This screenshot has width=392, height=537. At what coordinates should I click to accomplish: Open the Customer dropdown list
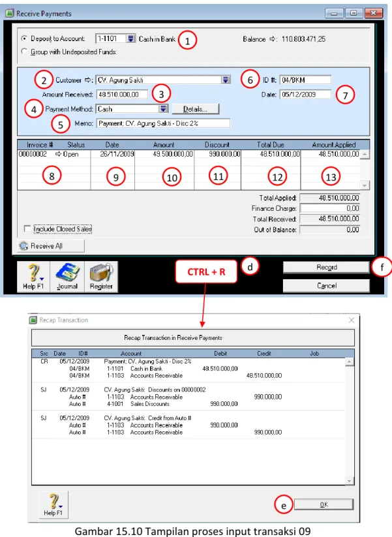(226, 80)
